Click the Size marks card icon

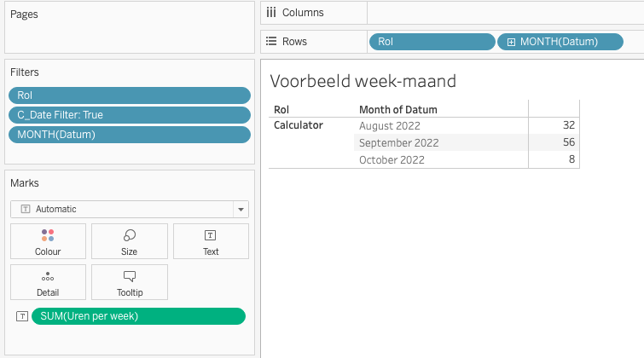[x=130, y=235]
